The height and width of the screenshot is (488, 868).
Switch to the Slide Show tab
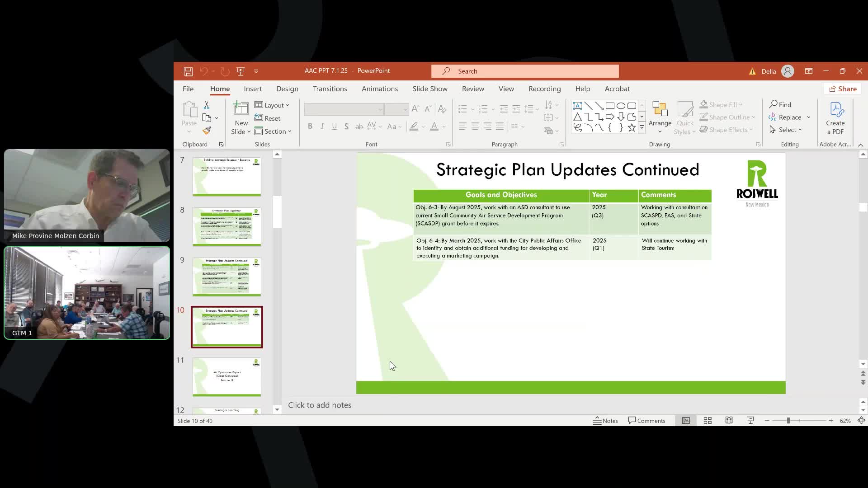(x=429, y=89)
